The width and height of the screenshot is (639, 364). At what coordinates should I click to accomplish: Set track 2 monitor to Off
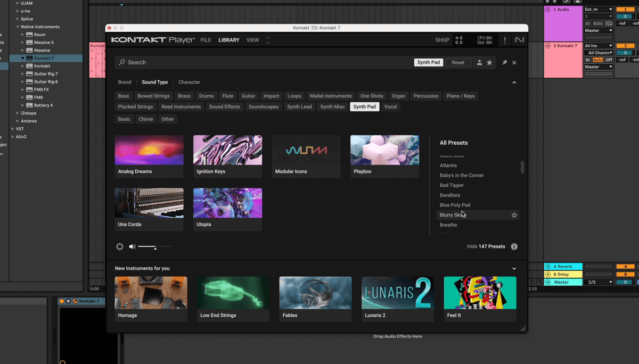tap(609, 60)
